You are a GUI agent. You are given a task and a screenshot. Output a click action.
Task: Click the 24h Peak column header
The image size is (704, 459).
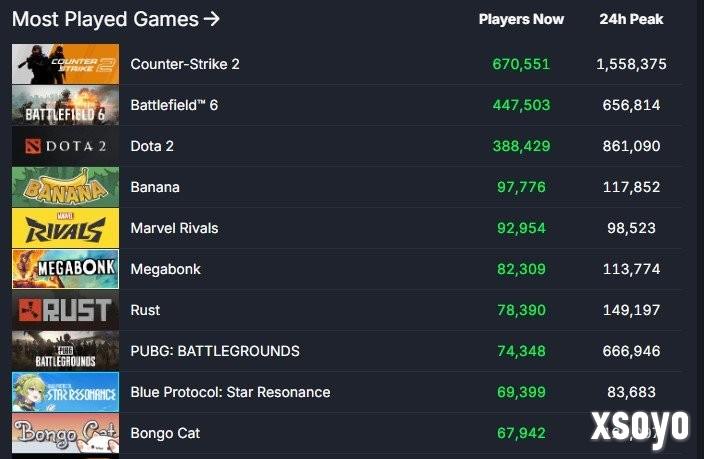point(631,19)
